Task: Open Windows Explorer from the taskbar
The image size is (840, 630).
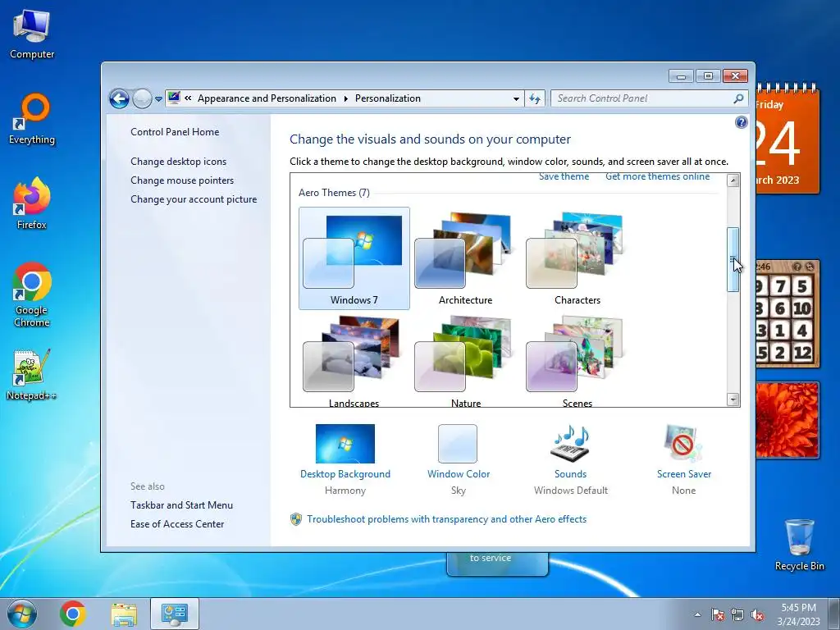Action: click(x=124, y=614)
